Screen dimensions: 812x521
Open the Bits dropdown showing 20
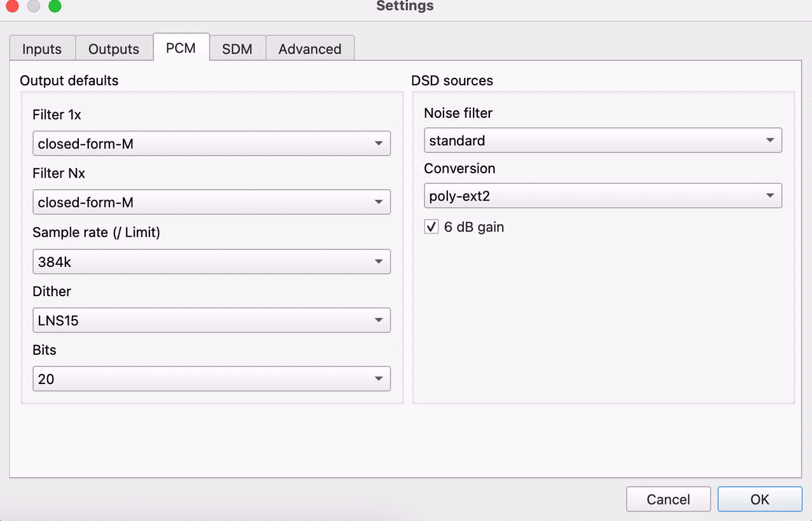211,379
